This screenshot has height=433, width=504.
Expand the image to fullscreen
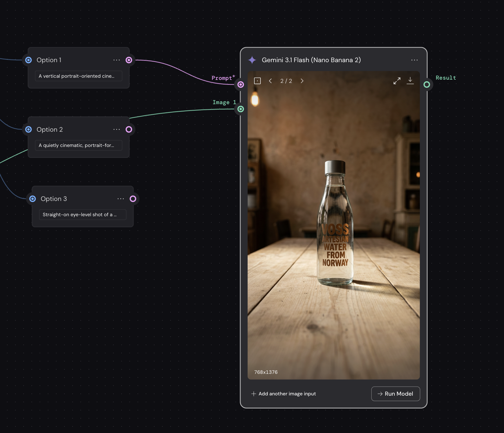pyautogui.click(x=397, y=81)
